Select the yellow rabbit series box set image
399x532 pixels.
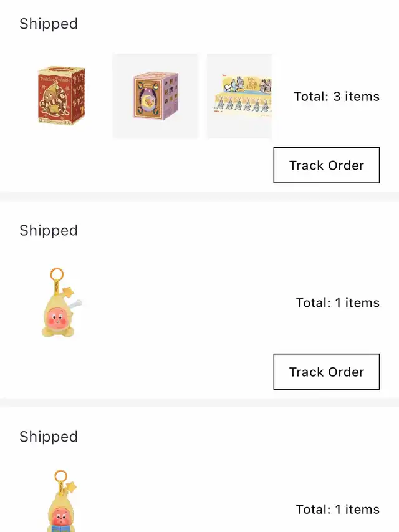point(239,96)
